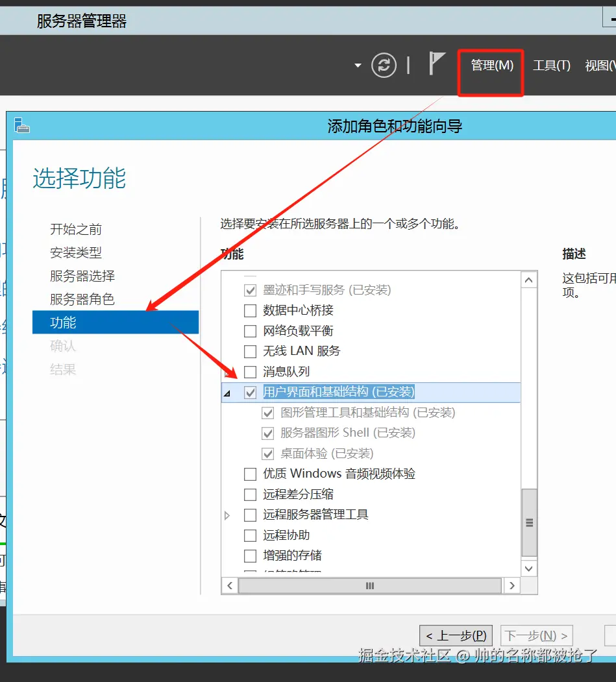Select 网络负载平衡 feature text
616x682 pixels.
click(x=298, y=331)
